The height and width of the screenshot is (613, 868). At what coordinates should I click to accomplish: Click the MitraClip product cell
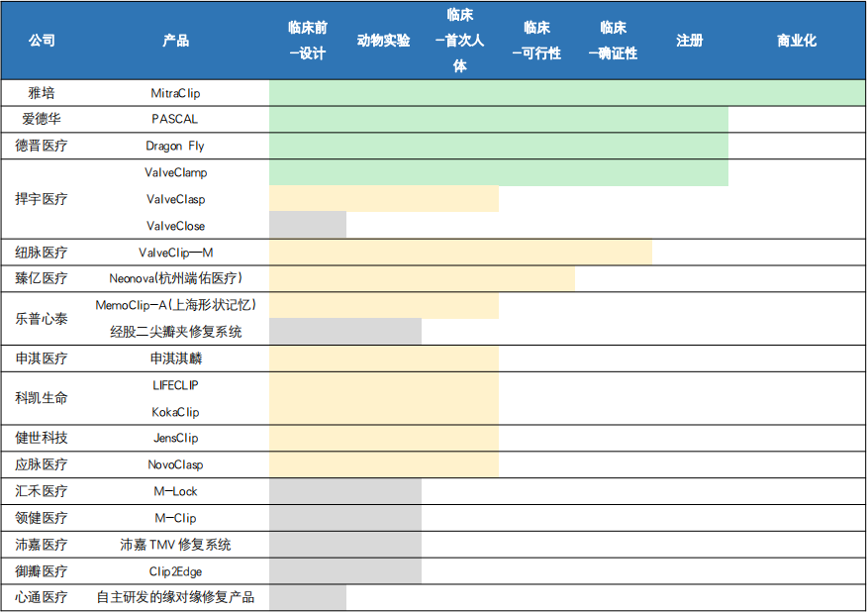click(x=175, y=93)
